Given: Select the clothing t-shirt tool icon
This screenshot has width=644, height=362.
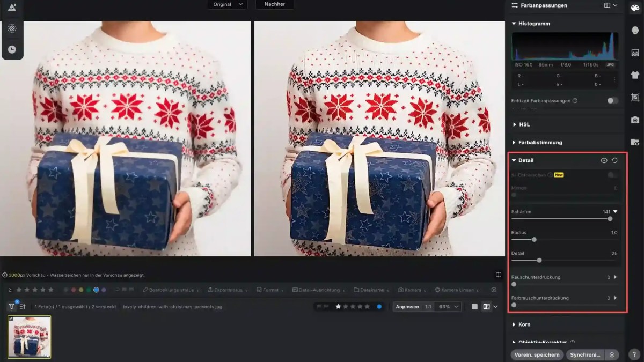Looking at the screenshot, I should (635, 75).
